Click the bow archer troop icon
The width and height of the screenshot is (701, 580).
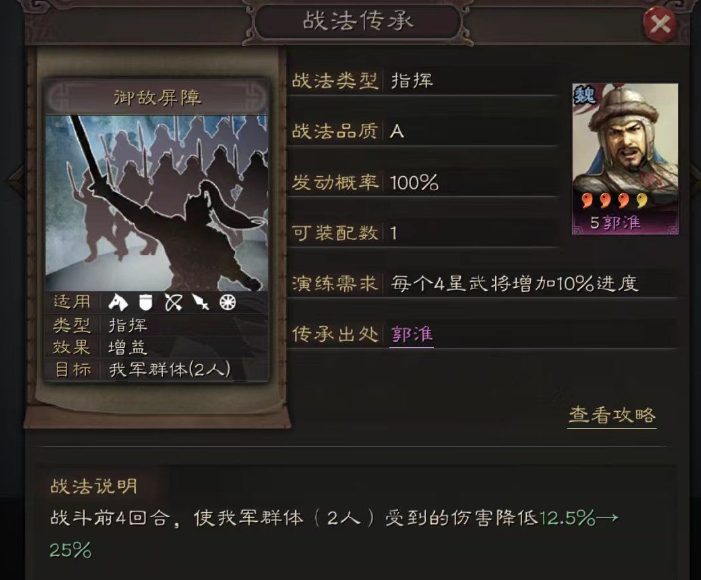pos(173,303)
